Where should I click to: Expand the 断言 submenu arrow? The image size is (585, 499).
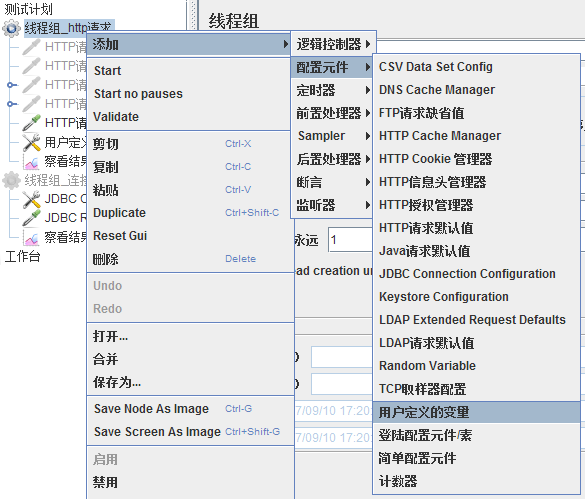tap(368, 182)
